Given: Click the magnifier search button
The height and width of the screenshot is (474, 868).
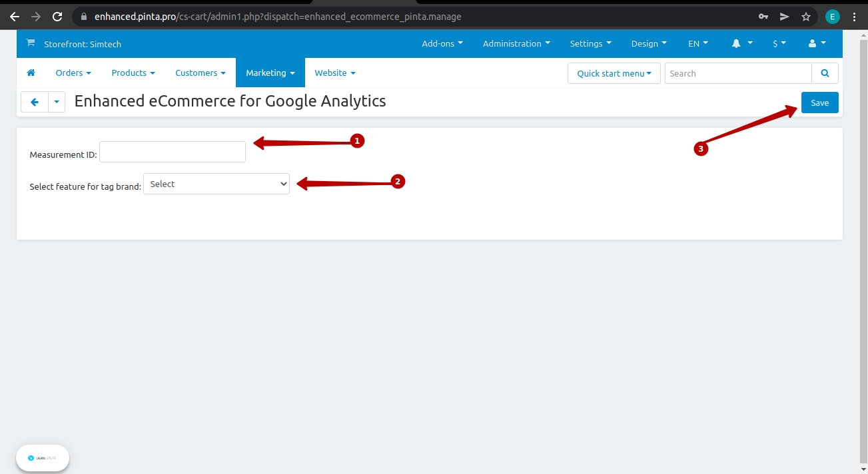Looking at the screenshot, I should (825, 73).
